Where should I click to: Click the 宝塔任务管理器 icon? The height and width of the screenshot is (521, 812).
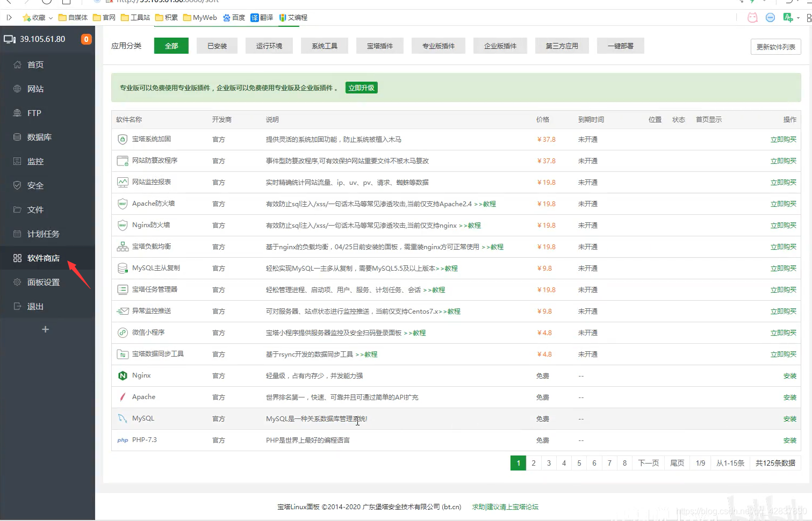click(123, 290)
